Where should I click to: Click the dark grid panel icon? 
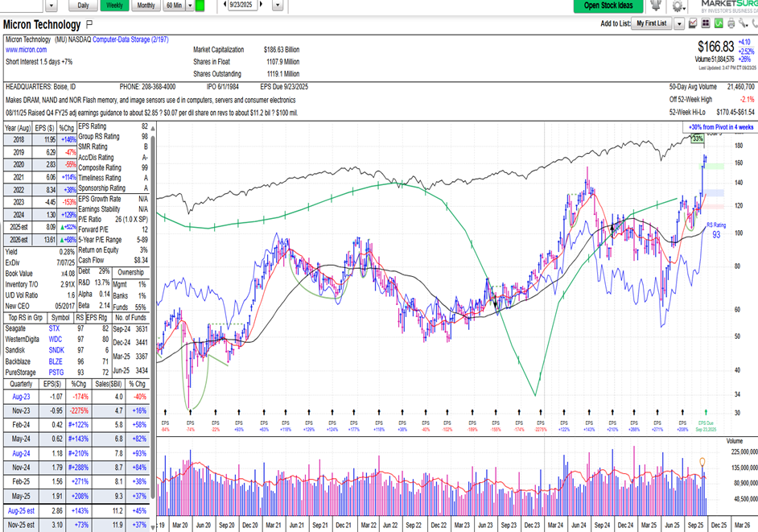(706, 25)
